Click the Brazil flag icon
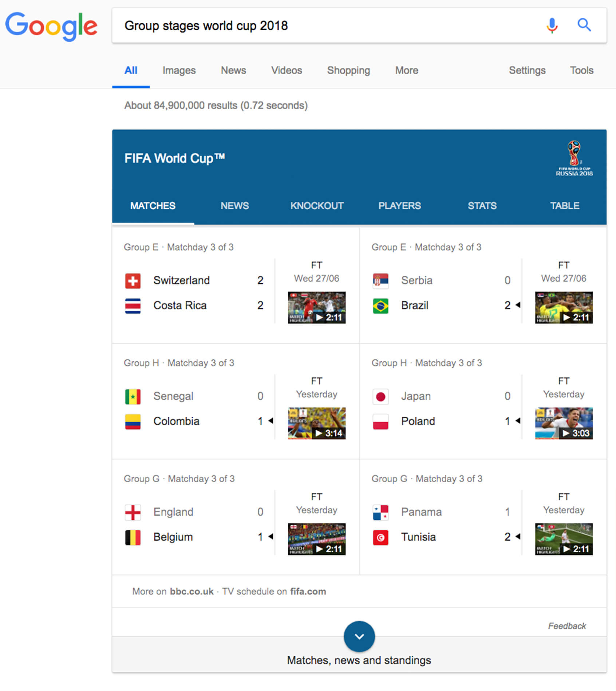 [x=380, y=306]
